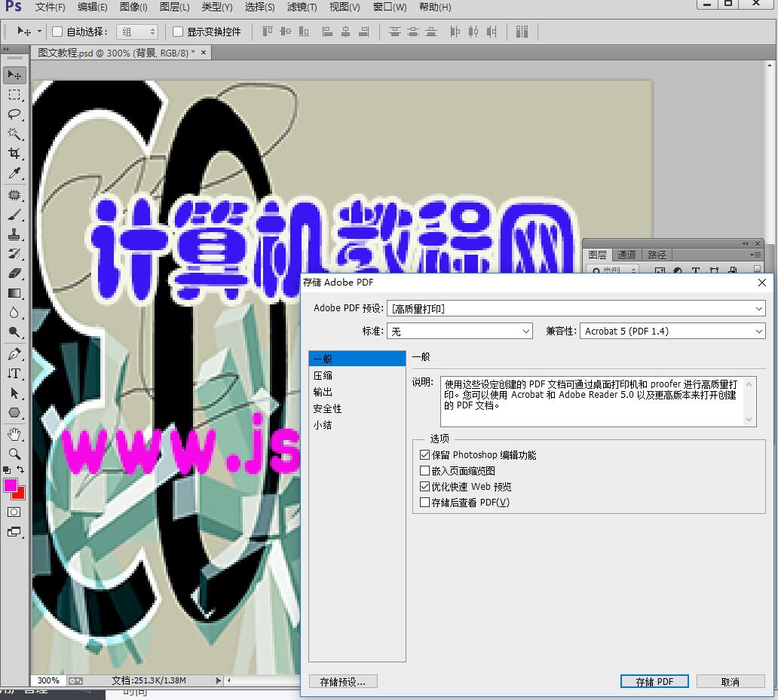Select the History Brush tool
This screenshot has width=778, height=700.
coord(14,254)
